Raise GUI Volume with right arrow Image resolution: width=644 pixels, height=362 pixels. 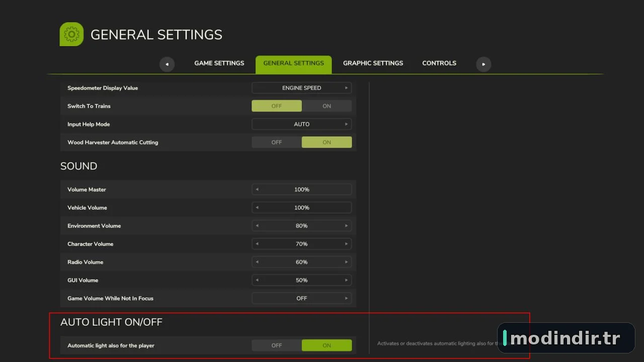346,280
